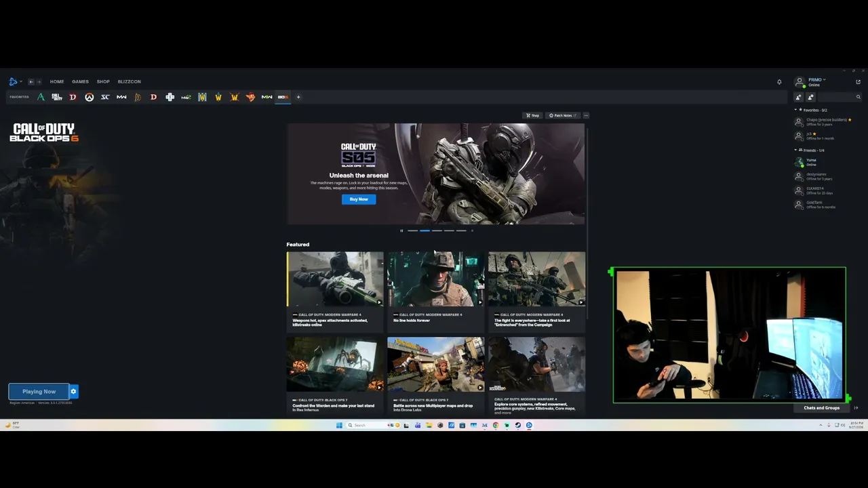Select the green A game icon in favorites
Screen dimensions: 868x488
point(41,97)
